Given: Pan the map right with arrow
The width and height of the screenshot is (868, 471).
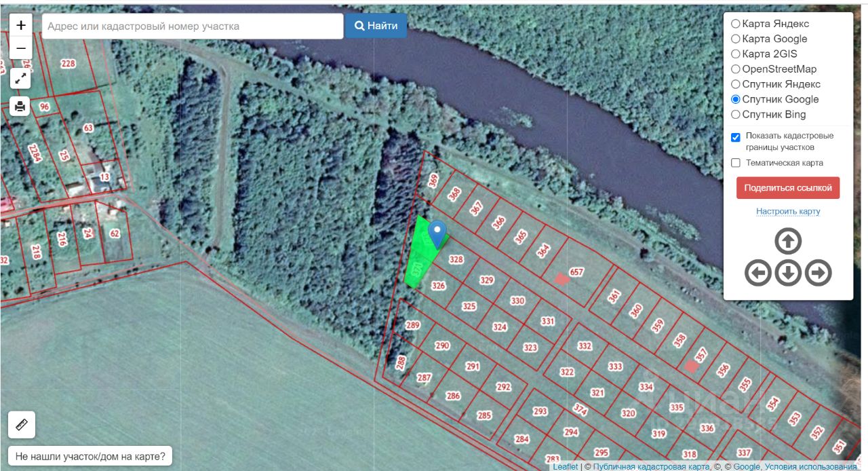Looking at the screenshot, I should pos(818,273).
